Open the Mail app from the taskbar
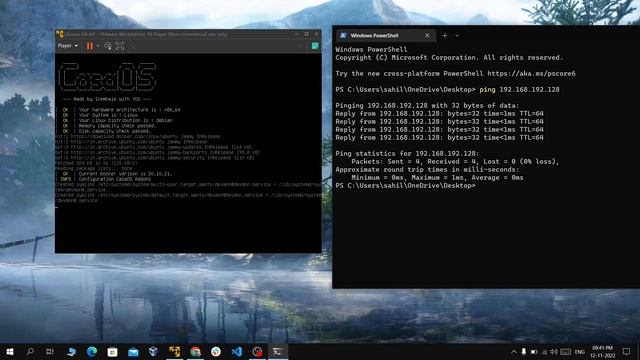Viewport: 640px width, 360px height. point(133,351)
